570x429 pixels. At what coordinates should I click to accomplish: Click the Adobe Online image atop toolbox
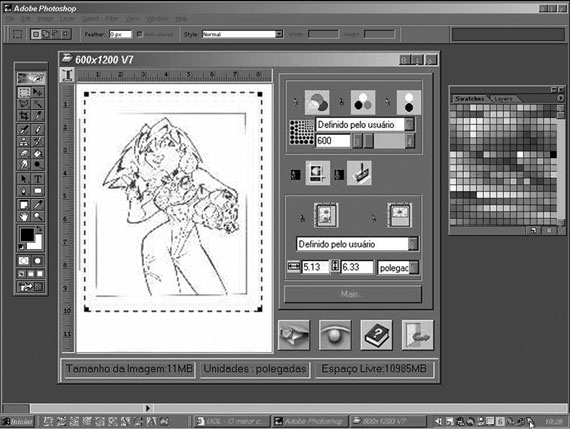[x=31, y=77]
